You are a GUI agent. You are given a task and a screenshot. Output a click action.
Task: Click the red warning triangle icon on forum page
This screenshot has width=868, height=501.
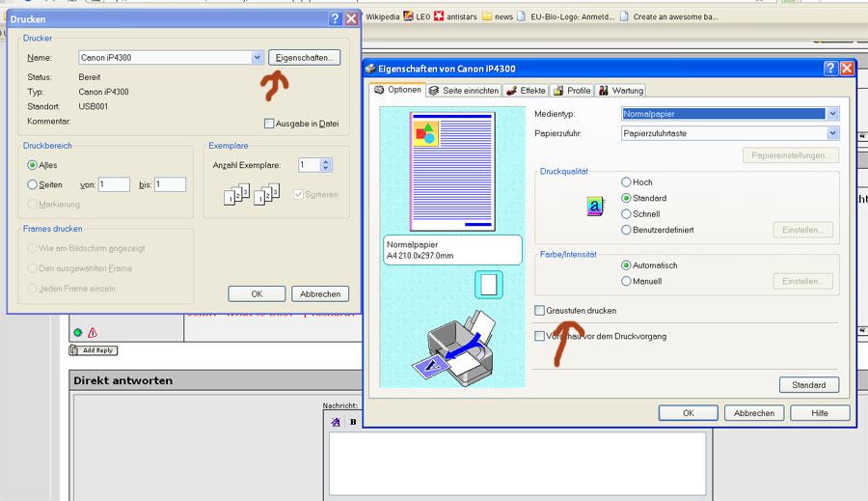coord(93,332)
